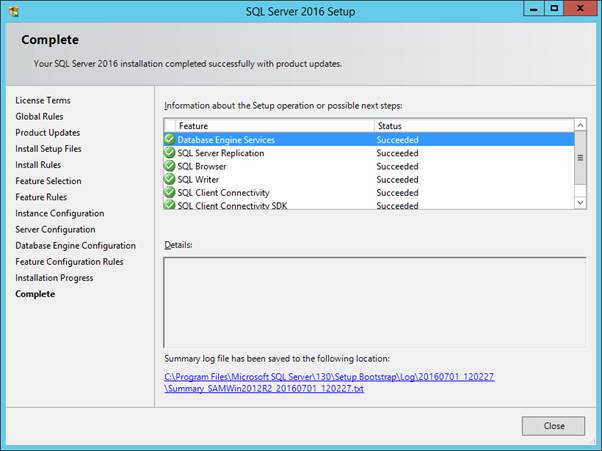The image size is (602, 451).
Task: Select the SQL Server Replication row
Action: click(x=369, y=153)
